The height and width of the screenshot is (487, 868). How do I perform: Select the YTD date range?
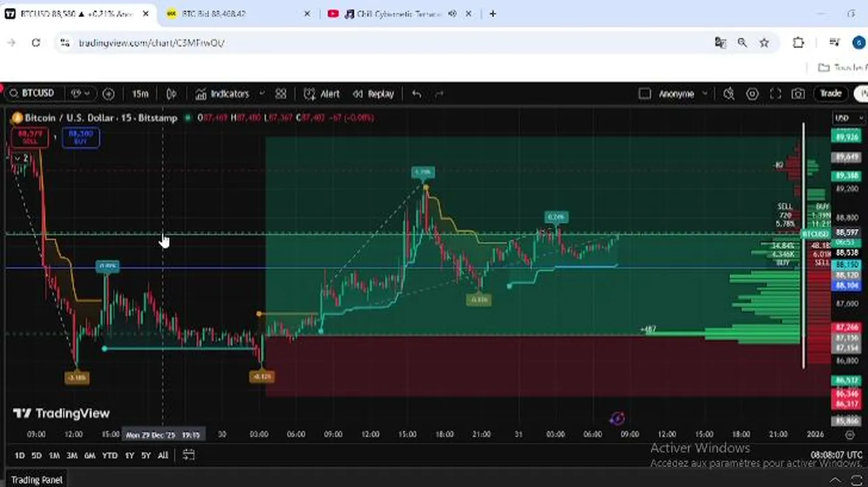pyautogui.click(x=110, y=456)
